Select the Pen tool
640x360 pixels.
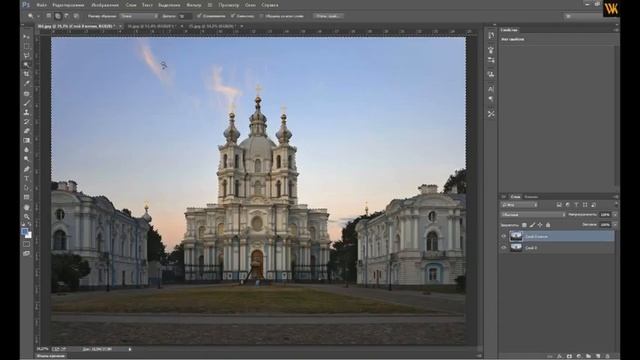click(27, 169)
